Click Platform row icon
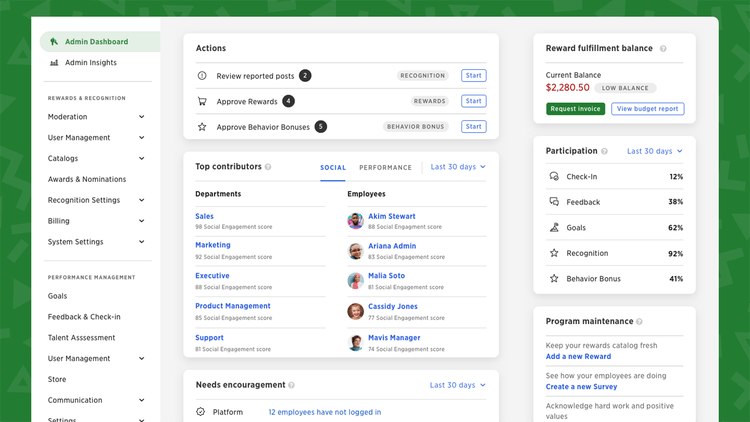This screenshot has width=750, height=422. point(200,411)
